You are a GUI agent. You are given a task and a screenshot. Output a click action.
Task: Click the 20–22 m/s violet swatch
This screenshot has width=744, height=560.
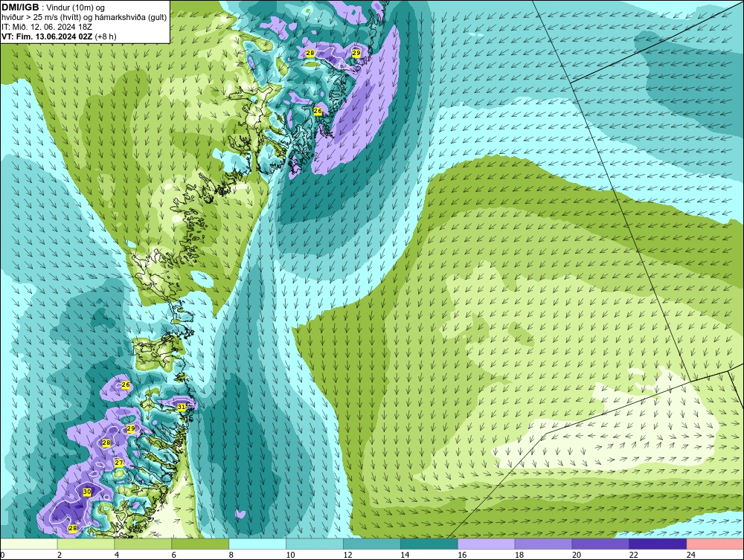(600, 544)
